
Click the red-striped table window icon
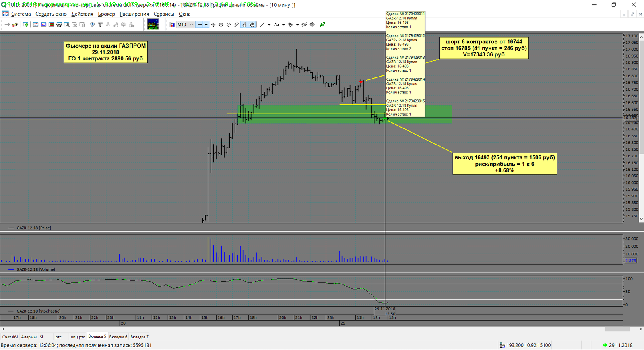(x=51, y=25)
